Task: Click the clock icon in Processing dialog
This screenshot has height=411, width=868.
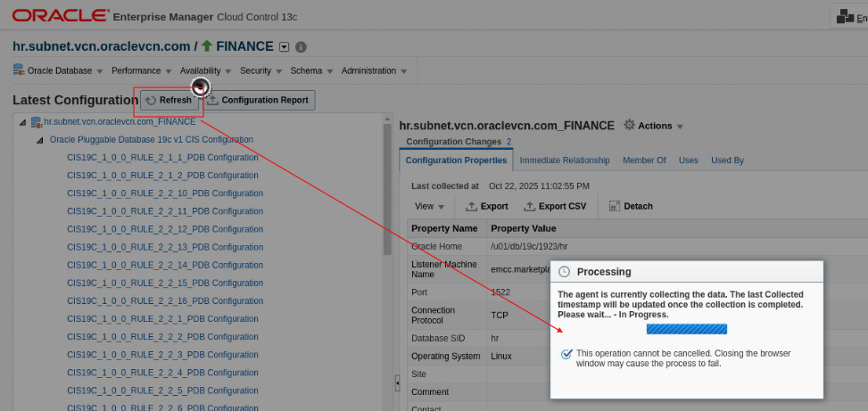Action: tap(564, 272)
